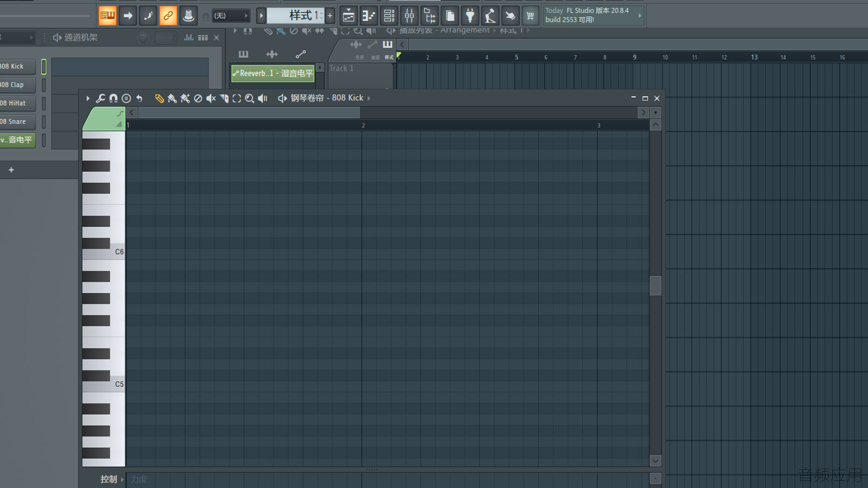
Task: Select the 08 Snare channel button
Action: tap(17, 122)
